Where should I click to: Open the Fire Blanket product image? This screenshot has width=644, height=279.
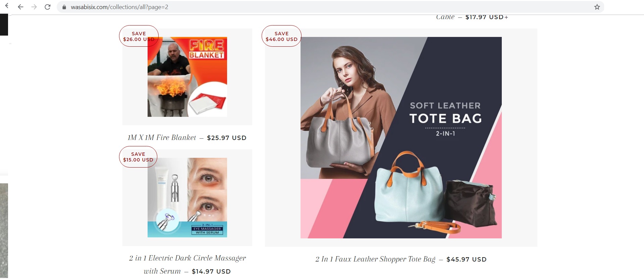[x=187, y=77]
